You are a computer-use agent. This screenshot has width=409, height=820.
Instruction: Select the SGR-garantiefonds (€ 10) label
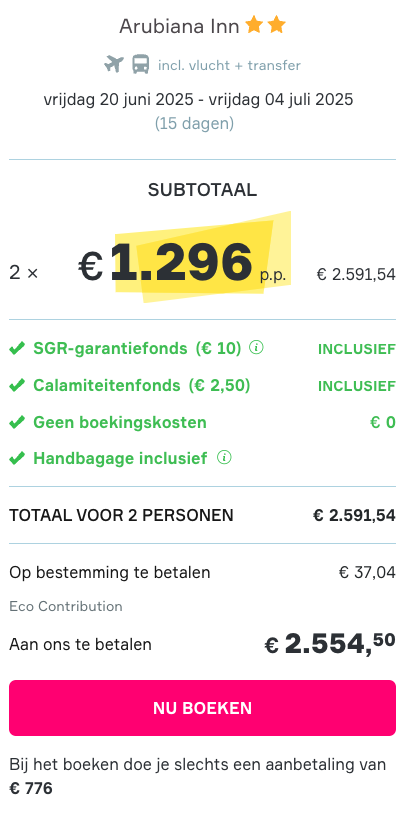click(x=138, y=348)
